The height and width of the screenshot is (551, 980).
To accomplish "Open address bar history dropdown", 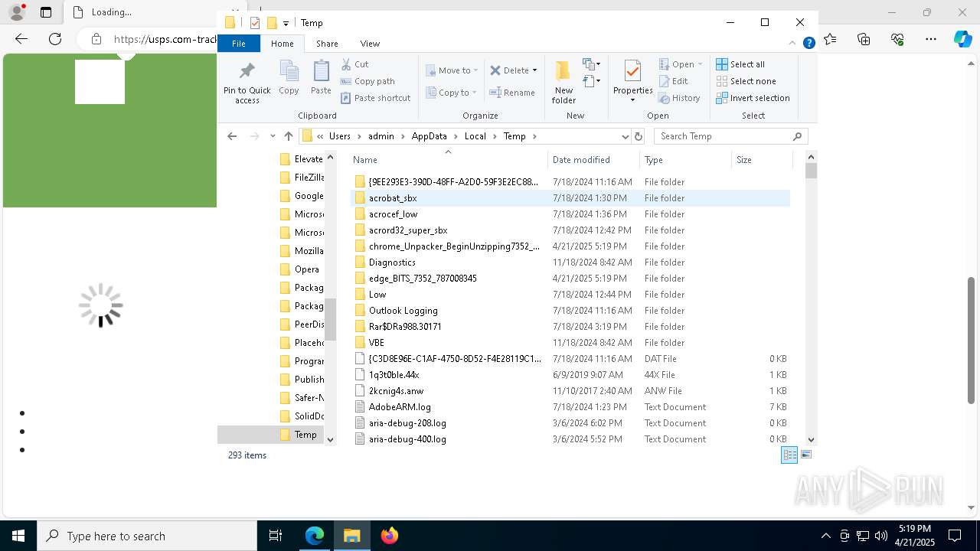I will pyautogui.click(x=625, y=136).
